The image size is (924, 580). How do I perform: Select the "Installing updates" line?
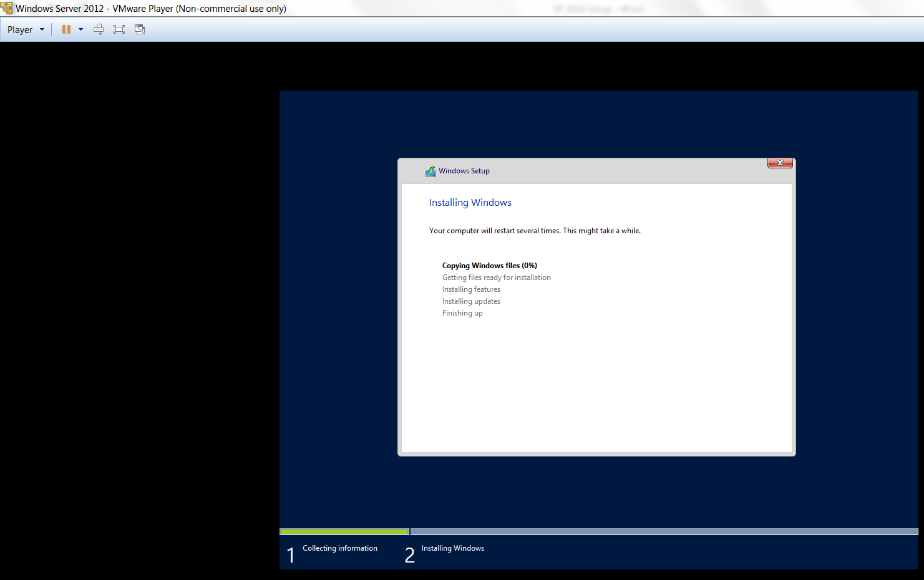click(471, 301)
